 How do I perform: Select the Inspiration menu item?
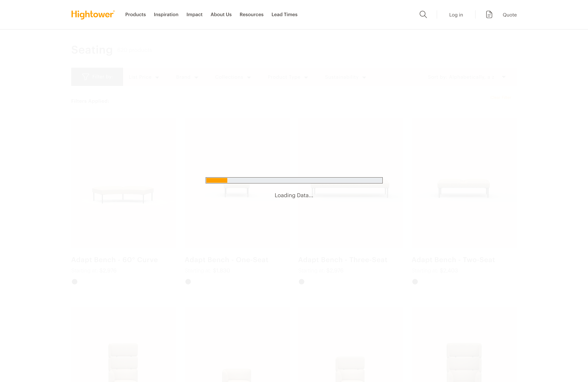click(x=166, y=14)
